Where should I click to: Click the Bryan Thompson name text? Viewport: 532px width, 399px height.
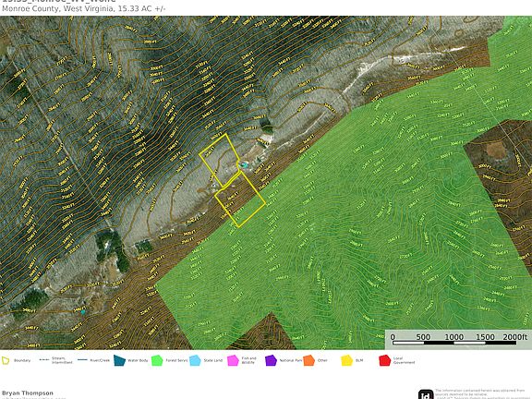[x=28, y=393]
